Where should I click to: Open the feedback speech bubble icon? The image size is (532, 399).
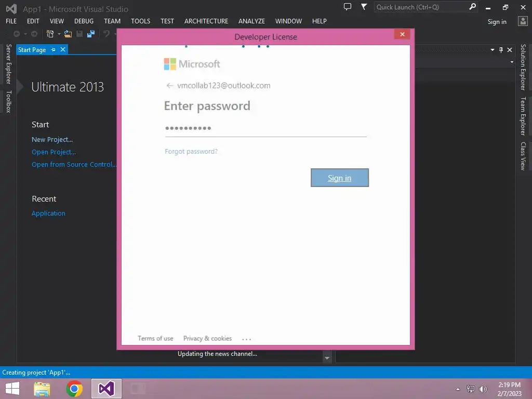tap(348, 7)
